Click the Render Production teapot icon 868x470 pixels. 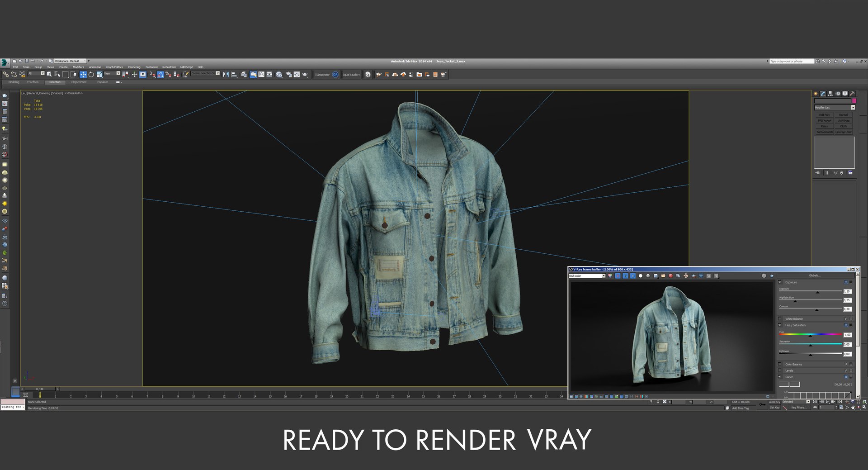305,75
